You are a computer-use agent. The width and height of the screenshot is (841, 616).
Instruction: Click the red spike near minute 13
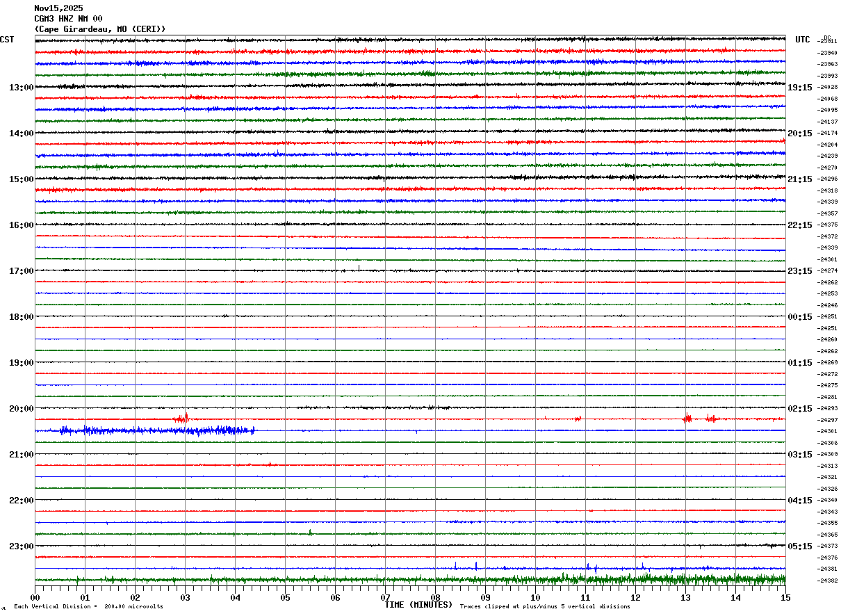687,418
